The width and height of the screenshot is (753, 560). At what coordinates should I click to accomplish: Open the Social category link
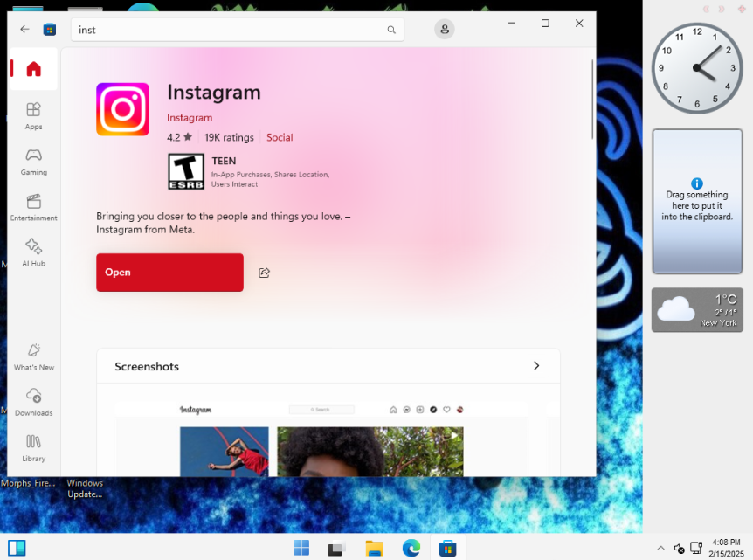click(x=280, y=137)
